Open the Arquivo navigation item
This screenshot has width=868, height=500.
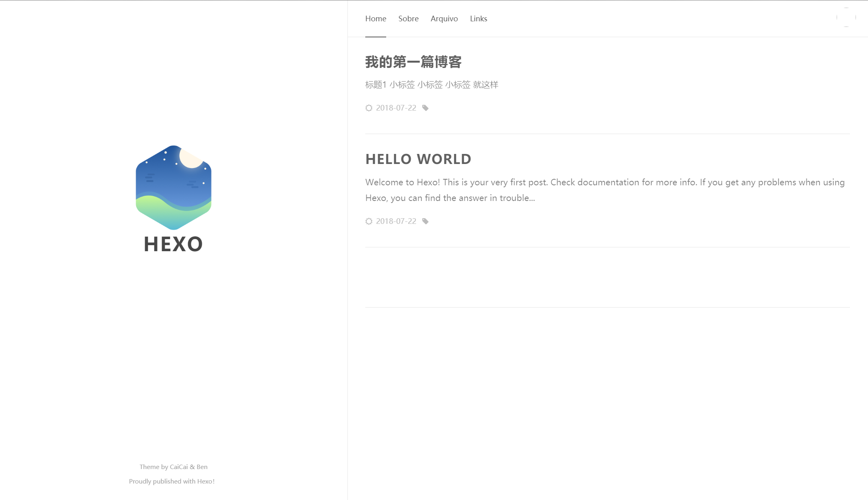point(444,18)
